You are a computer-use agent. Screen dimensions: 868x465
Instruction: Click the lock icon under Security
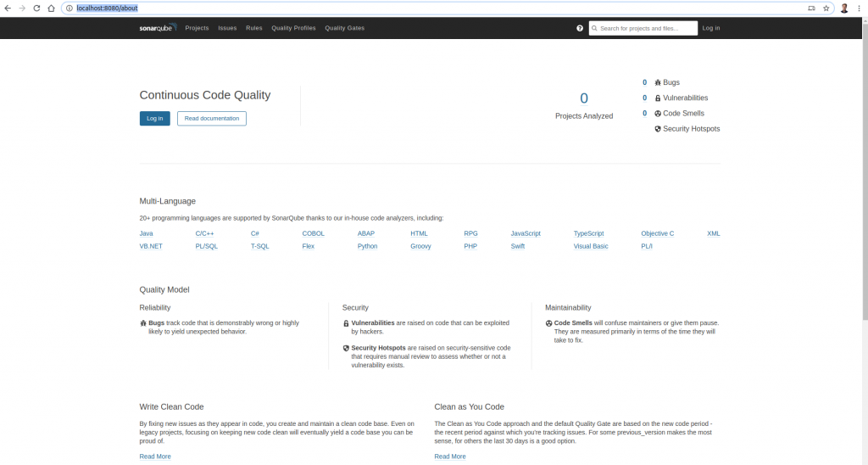(x=346, y=323)
